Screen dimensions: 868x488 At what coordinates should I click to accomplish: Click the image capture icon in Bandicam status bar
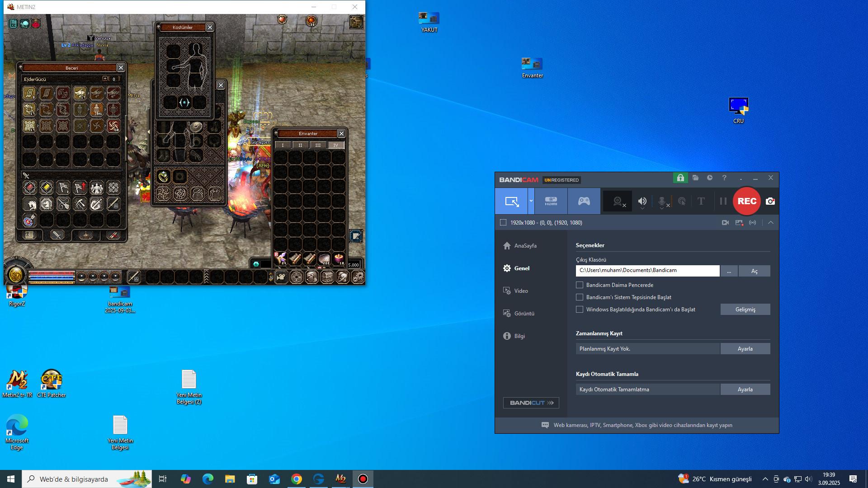[739, 223]
